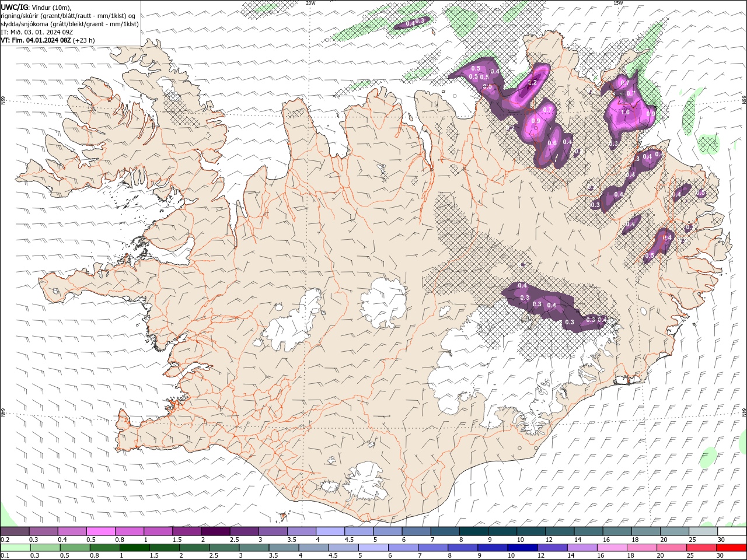Click the steel-blue swatch labeled 6, upper legend

[416, 531]
